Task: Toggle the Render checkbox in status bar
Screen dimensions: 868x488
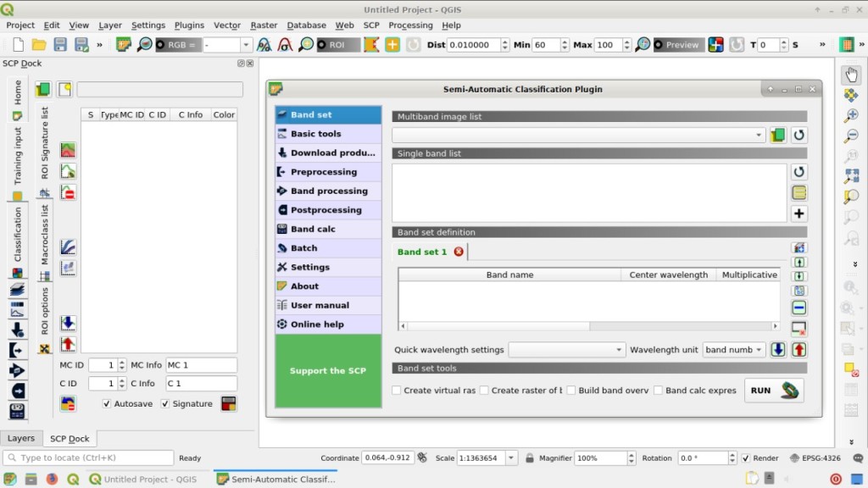Action: pos(746,458)
